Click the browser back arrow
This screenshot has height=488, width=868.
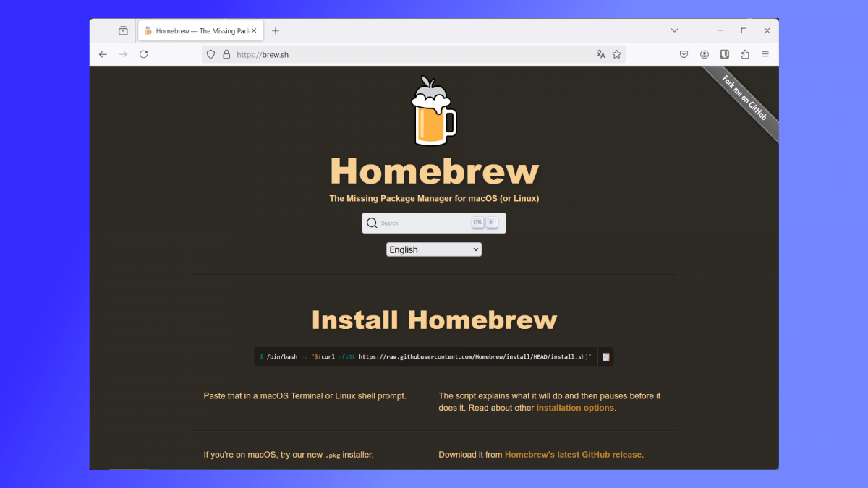click(x=103, y=54)
